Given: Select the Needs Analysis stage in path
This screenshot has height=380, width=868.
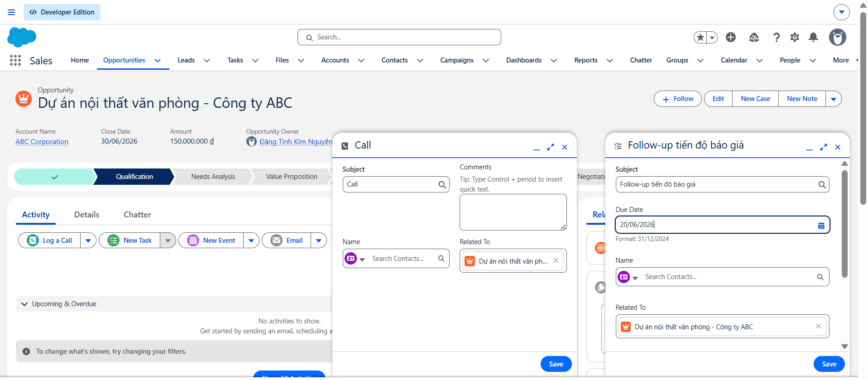Looking at the screenshot, I should click(x=213, y=177).
